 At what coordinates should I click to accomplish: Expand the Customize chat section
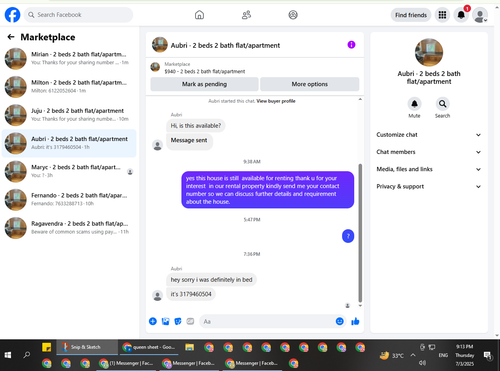click(x=429, y=135)
